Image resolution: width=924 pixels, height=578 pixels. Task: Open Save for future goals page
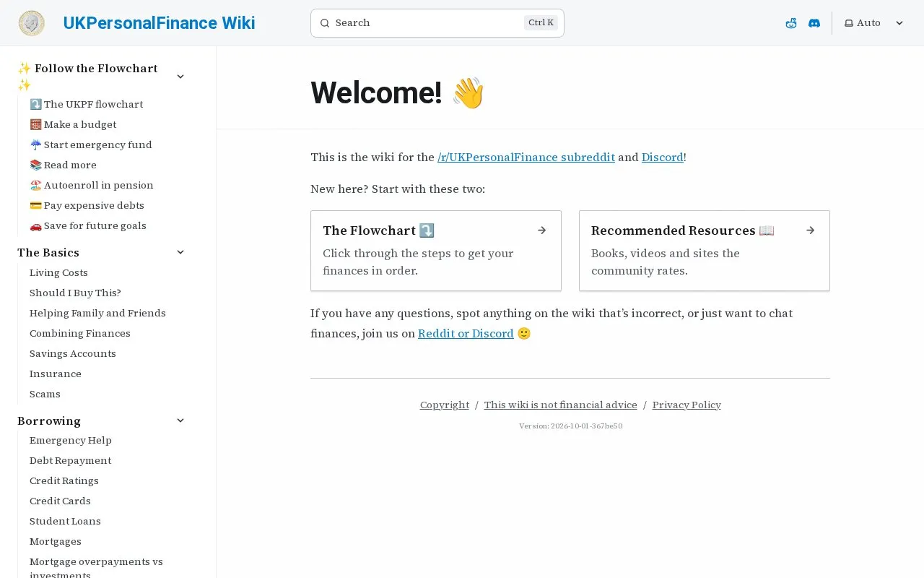(88, 225)
